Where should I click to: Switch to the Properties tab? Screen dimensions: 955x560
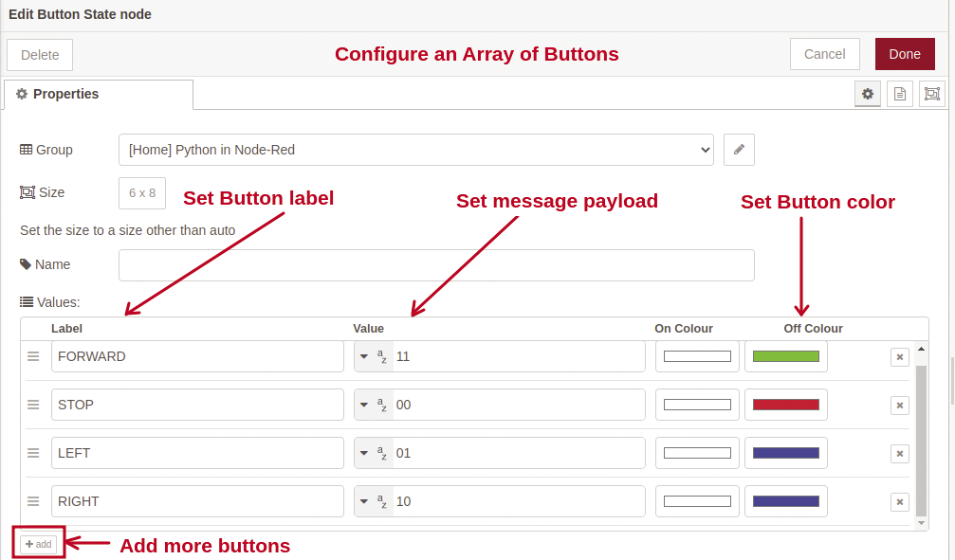click(x=99, y=95)
